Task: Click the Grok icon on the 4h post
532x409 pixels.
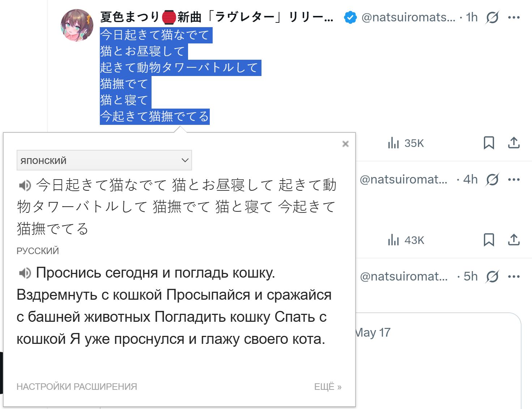Action: coord(493,180)
